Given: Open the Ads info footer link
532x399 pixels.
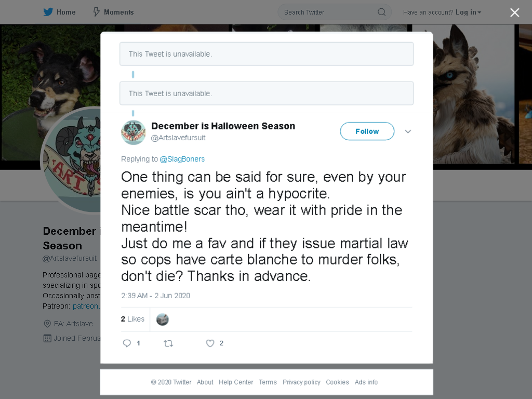Looking at the screenshot, I should [x=366, y=382].
